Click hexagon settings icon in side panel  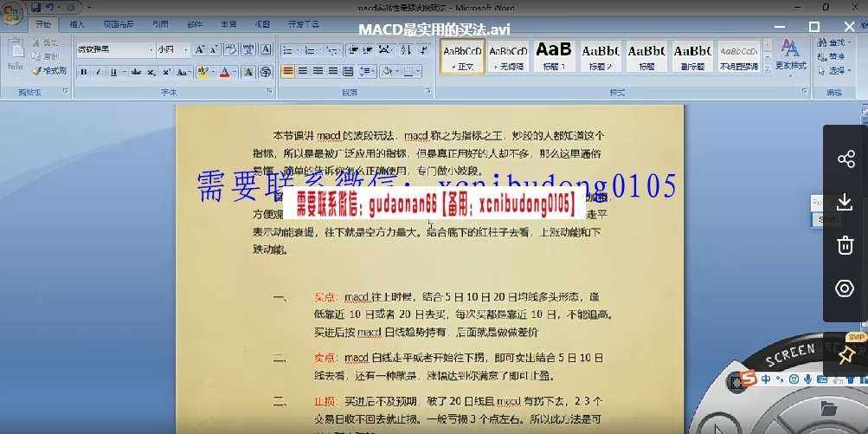[845, 288]
